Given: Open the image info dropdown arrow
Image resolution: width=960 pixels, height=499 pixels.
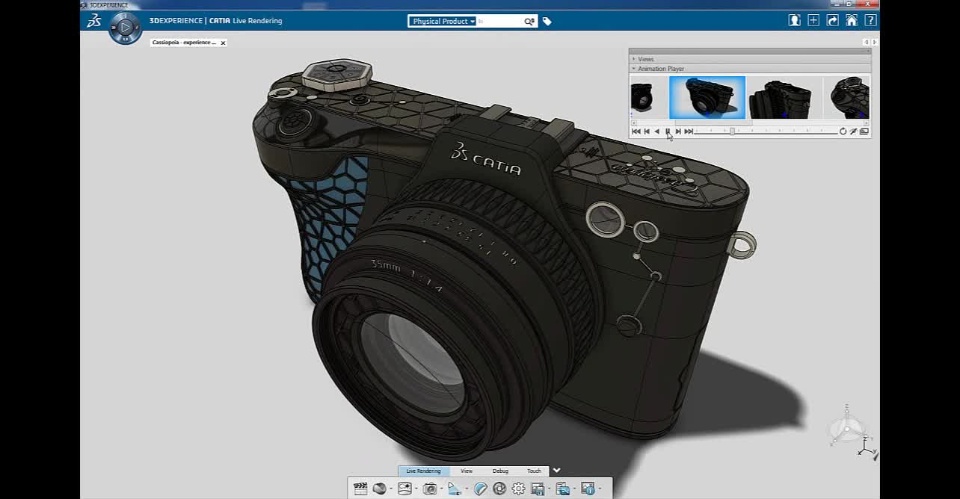Looking at the screenshot, I should [601, 489].
